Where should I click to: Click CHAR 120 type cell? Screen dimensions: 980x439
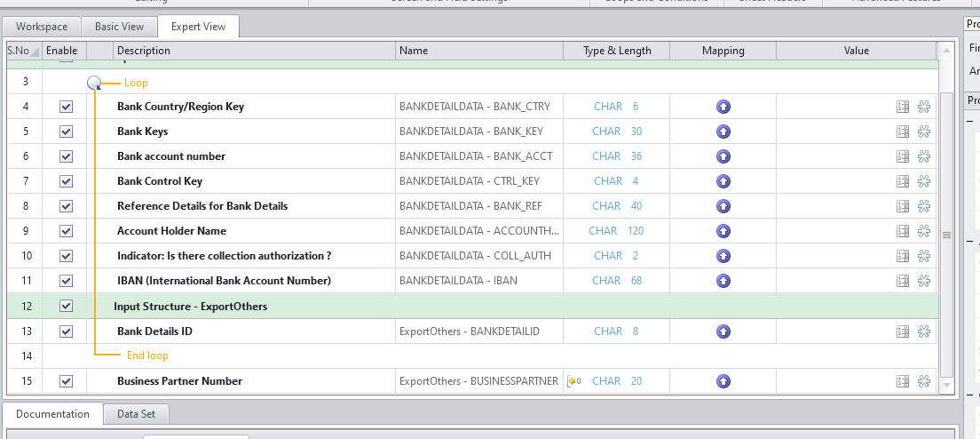click(x=616, y=231)
